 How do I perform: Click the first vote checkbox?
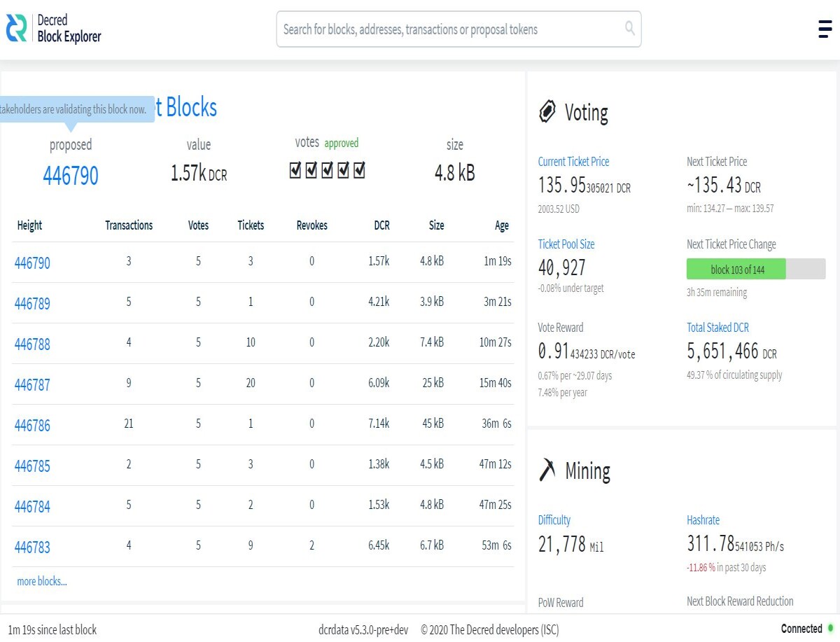tap(295, 170)
